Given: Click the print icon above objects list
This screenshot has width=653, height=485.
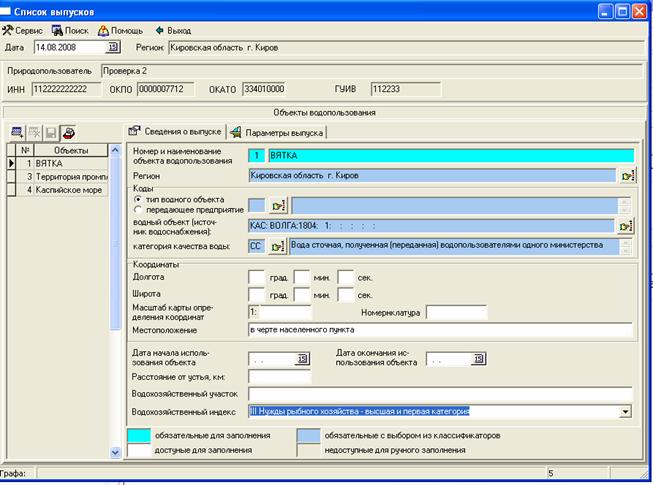Looking at the screenshot, I should pyautogui.click(x=68, y=132).
